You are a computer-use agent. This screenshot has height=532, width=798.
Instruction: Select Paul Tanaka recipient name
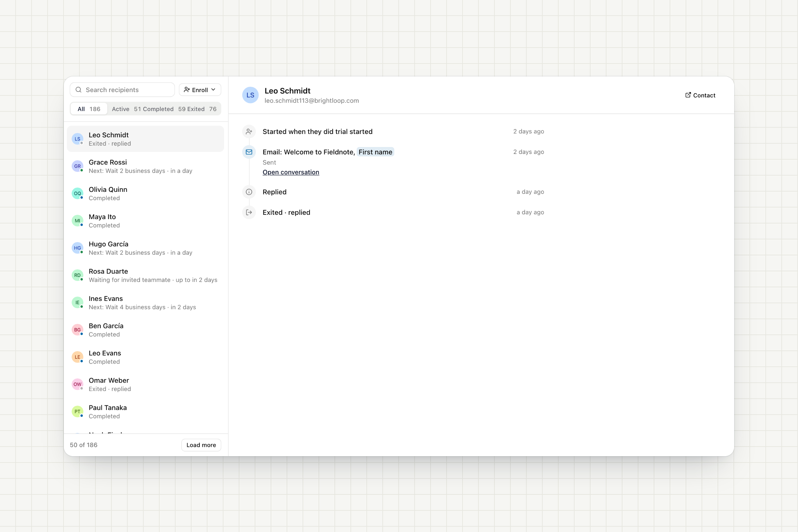(107, 408)
